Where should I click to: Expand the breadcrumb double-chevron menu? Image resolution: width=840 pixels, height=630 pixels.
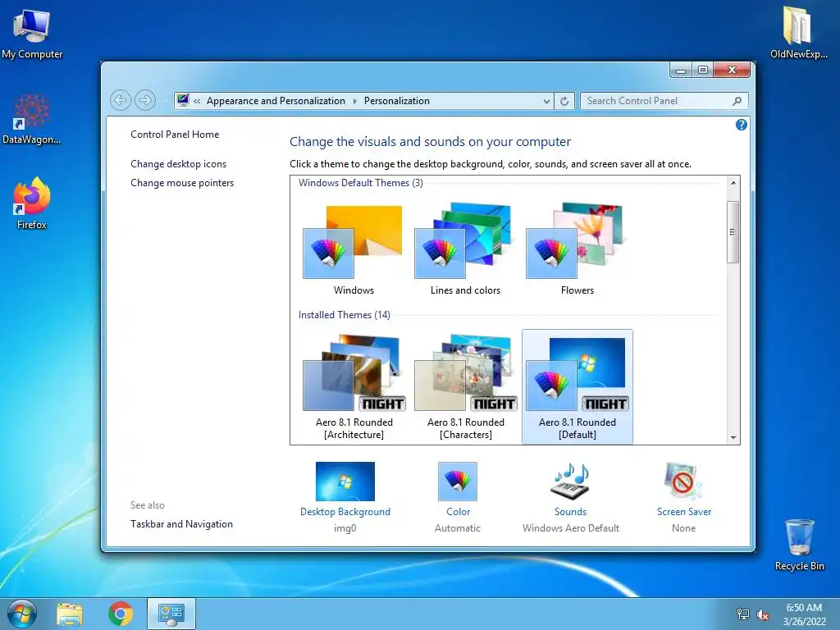(197, 101)
